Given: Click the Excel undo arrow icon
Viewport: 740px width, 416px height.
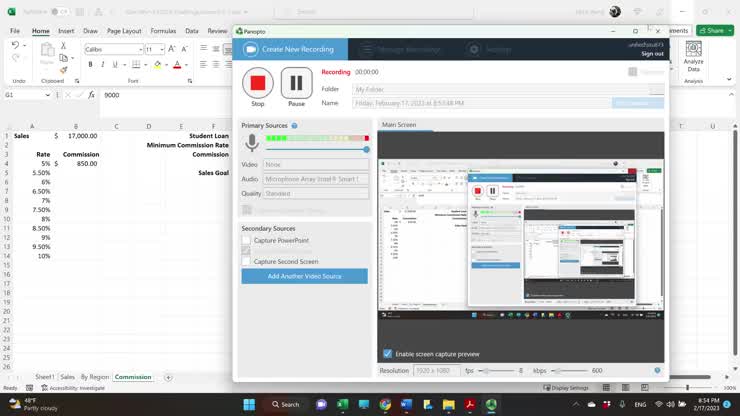Looking at the screenshot, I should coord(16,46).
